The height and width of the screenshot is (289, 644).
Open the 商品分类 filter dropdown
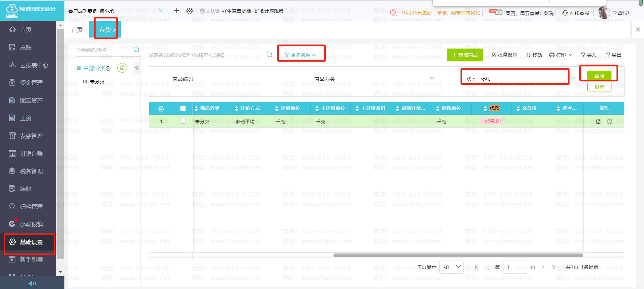pos(432,78)
